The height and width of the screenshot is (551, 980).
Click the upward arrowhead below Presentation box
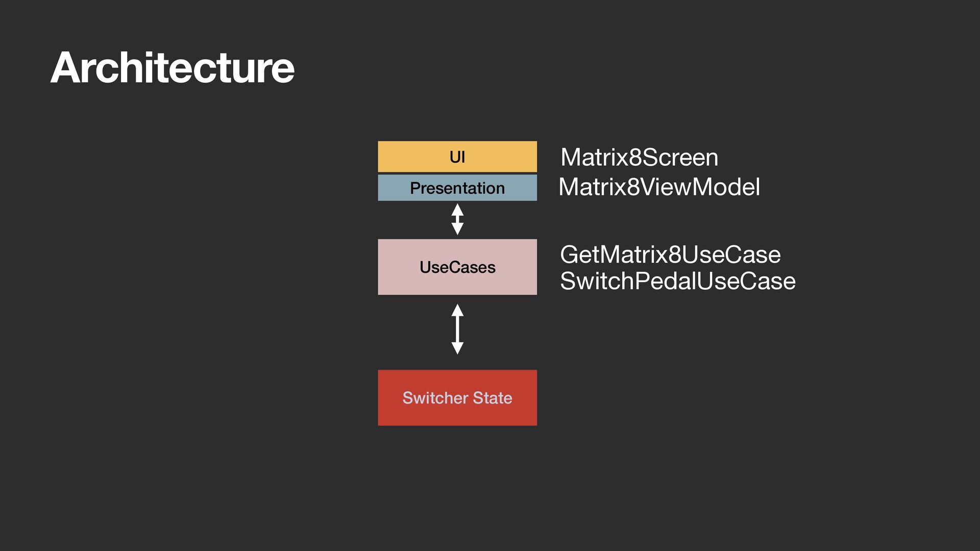[457, 209]
